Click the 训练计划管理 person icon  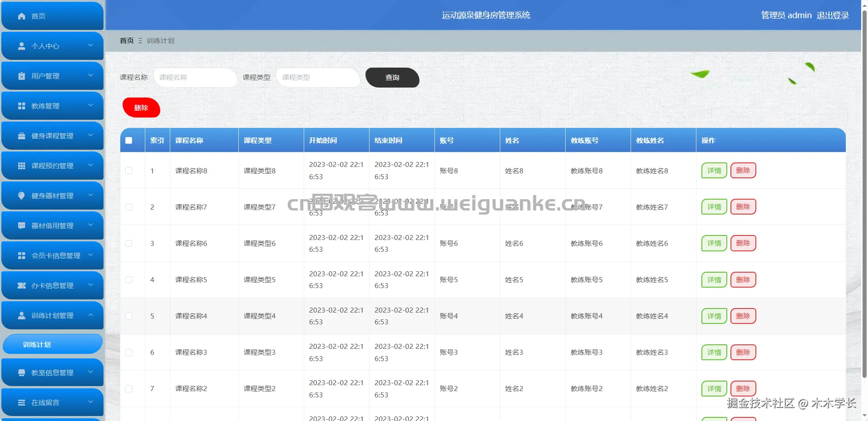[x=21, y=316]
